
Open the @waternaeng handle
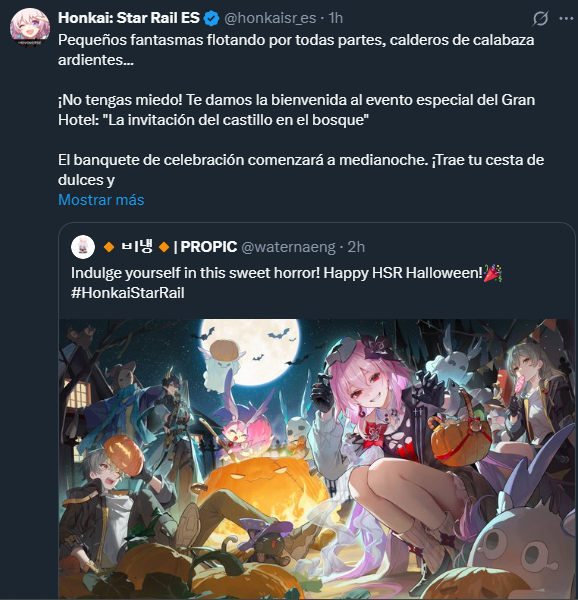[288, 247]
